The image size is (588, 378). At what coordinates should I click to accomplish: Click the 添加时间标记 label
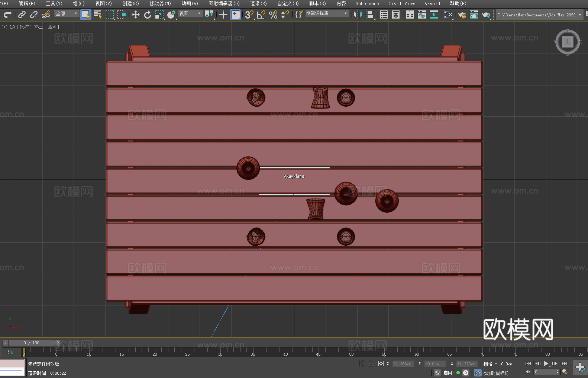click(495, 373)
